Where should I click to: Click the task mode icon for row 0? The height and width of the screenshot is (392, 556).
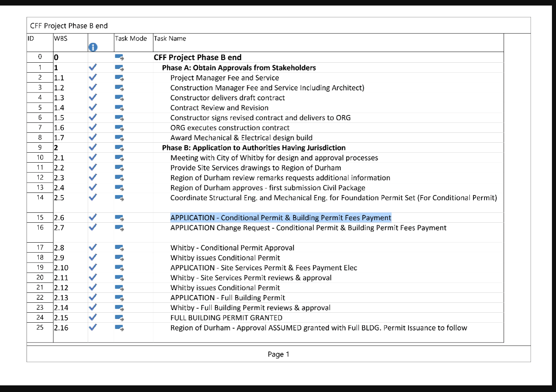point(119,57)
